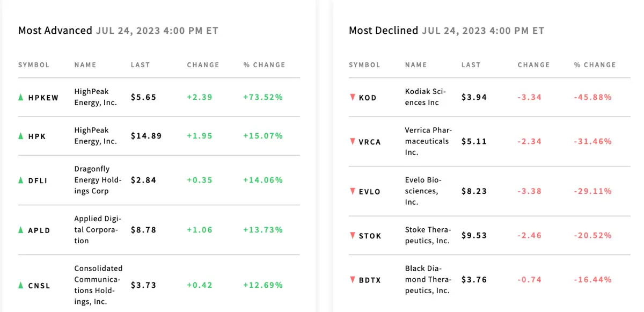This screenshot has width=644, height=312.
Task: Click the green up arrow beside APLD
Action: 21,230
